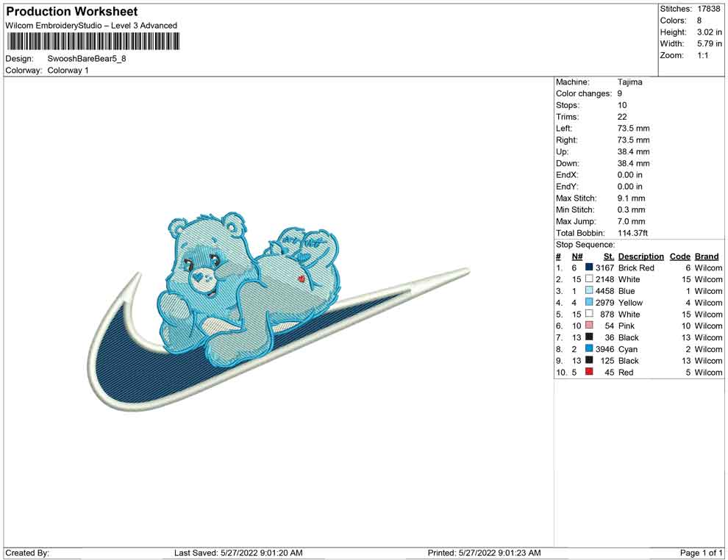Image resolution: width=728 pixels, height=560 pixels.
Task: Click the Black swatch with 125 stitches
Action: coord(589,360)
